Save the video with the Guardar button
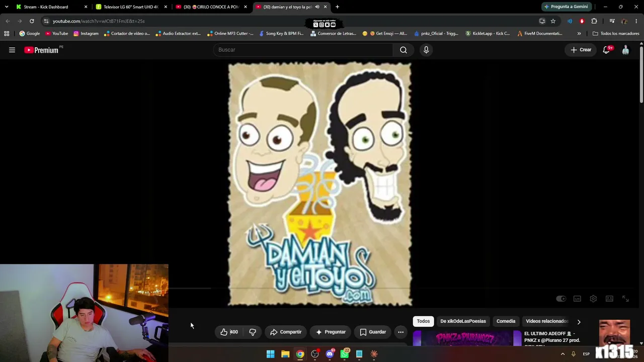644x362 pixels. click(x=373, y=332)
